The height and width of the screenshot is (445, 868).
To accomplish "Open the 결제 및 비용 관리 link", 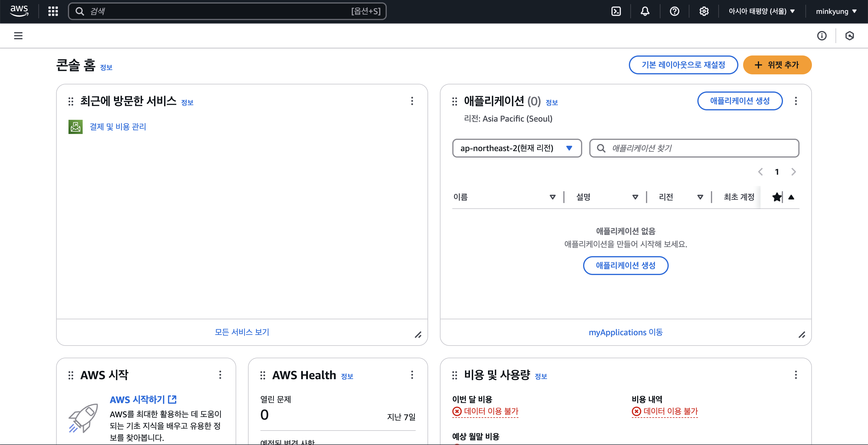I will coord(118,127).
